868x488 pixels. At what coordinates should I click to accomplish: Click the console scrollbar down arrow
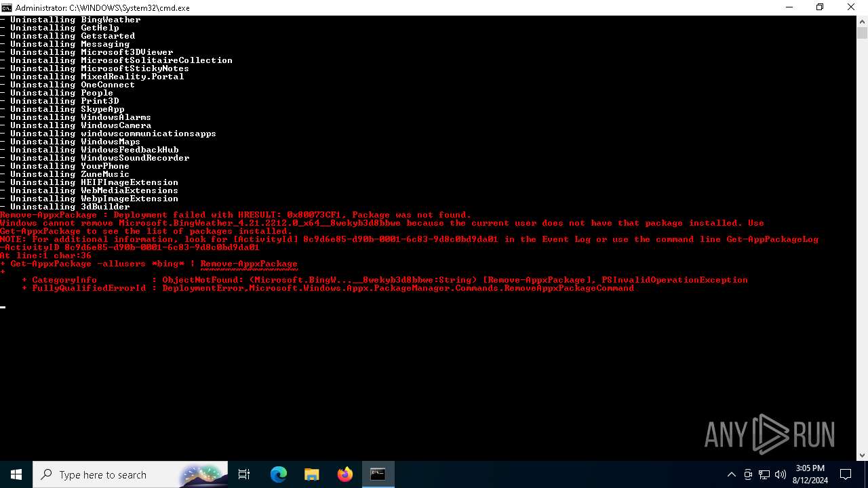(862, 455)
